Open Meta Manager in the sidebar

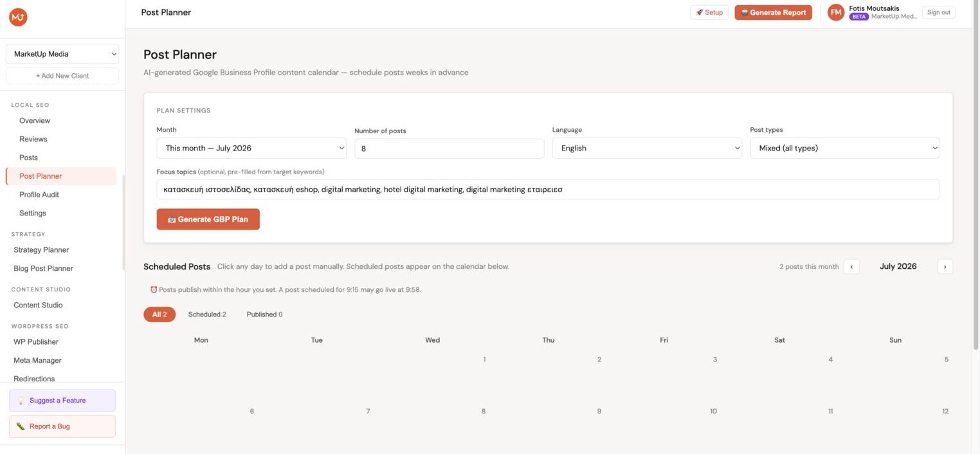(x=37, y=361)
